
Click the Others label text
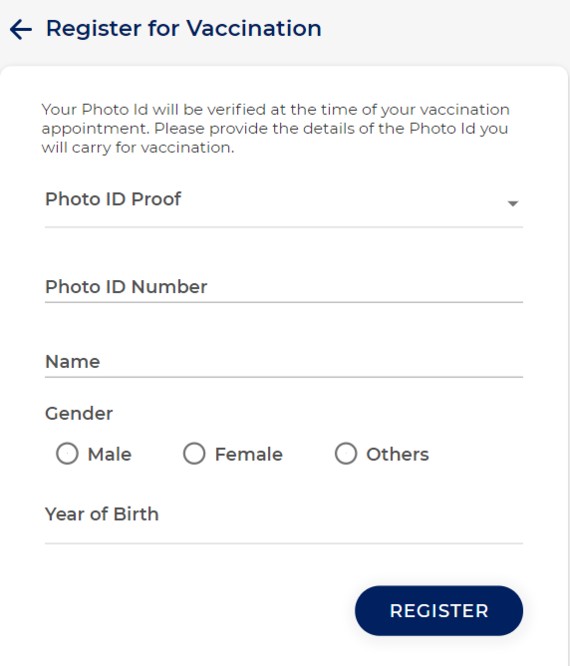tap(398, 454)
